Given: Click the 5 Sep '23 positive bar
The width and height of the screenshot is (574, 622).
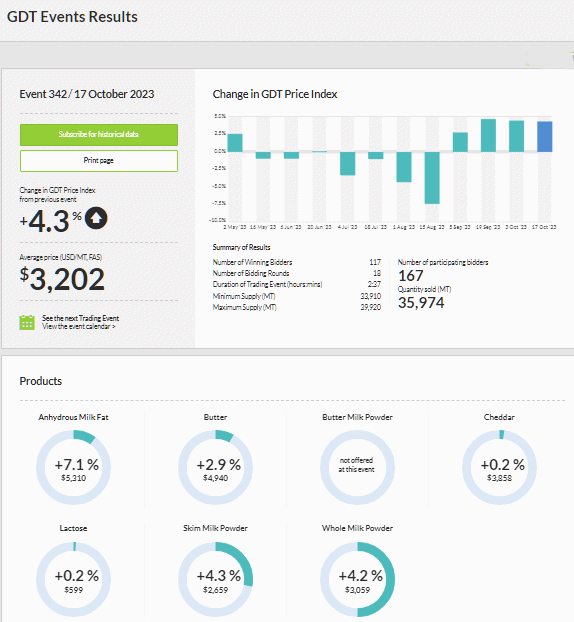Looking at the screenshot, I should point(460,142).
